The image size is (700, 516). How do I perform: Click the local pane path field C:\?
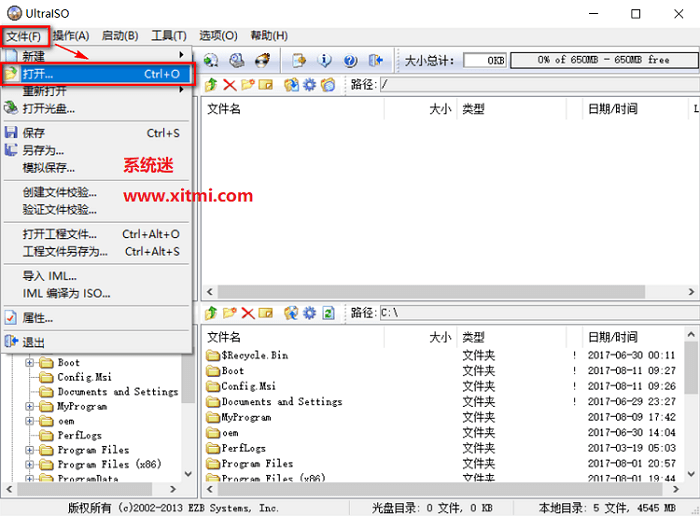point(540,313)
